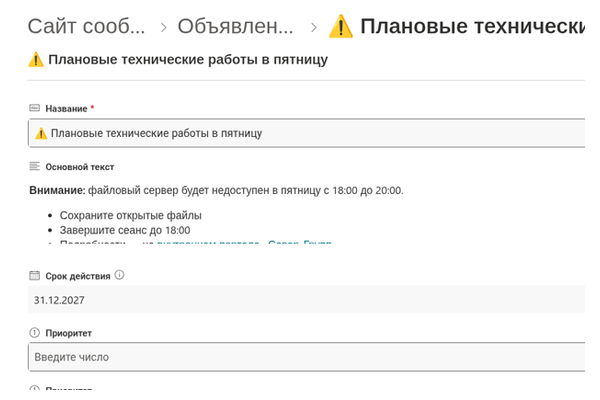This screenshot has height=400, width=600.
Task: Click the chevron before the warning title
Action: click(314, 28)
